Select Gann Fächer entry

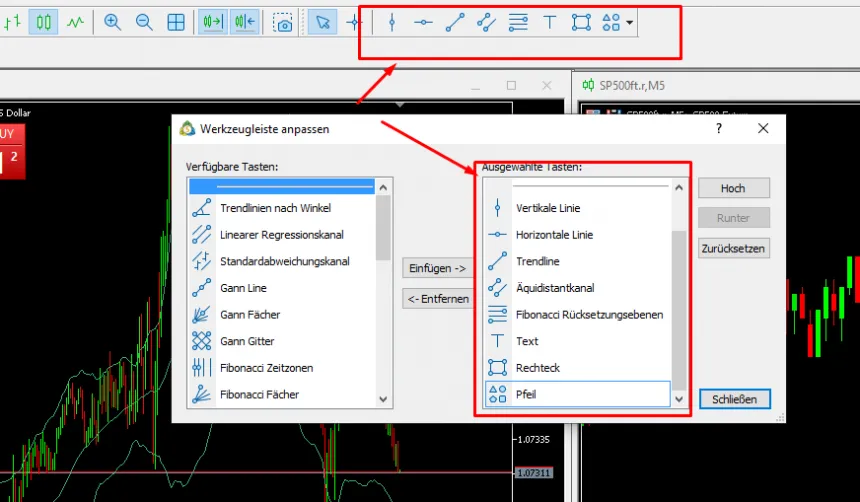(x=282, y=314)
